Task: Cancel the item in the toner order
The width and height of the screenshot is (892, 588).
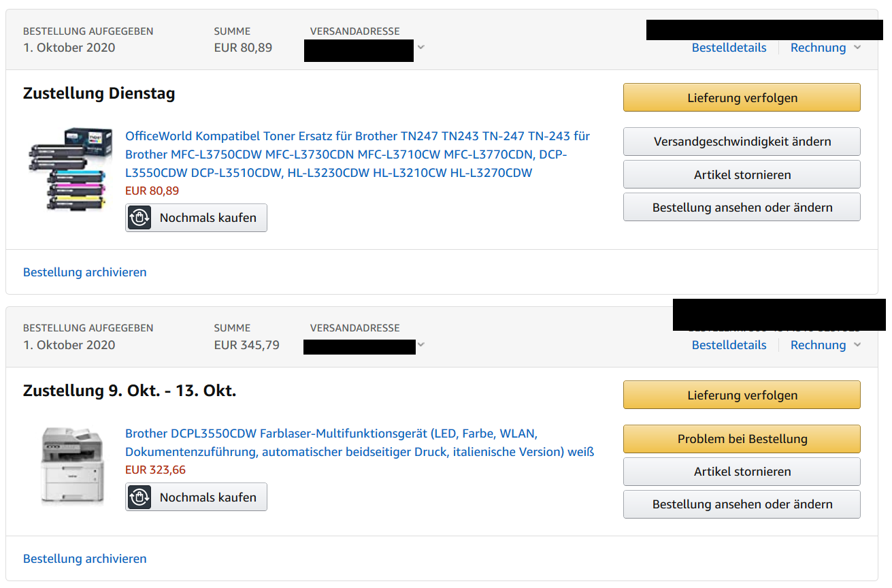Action: tap(742, 174)
